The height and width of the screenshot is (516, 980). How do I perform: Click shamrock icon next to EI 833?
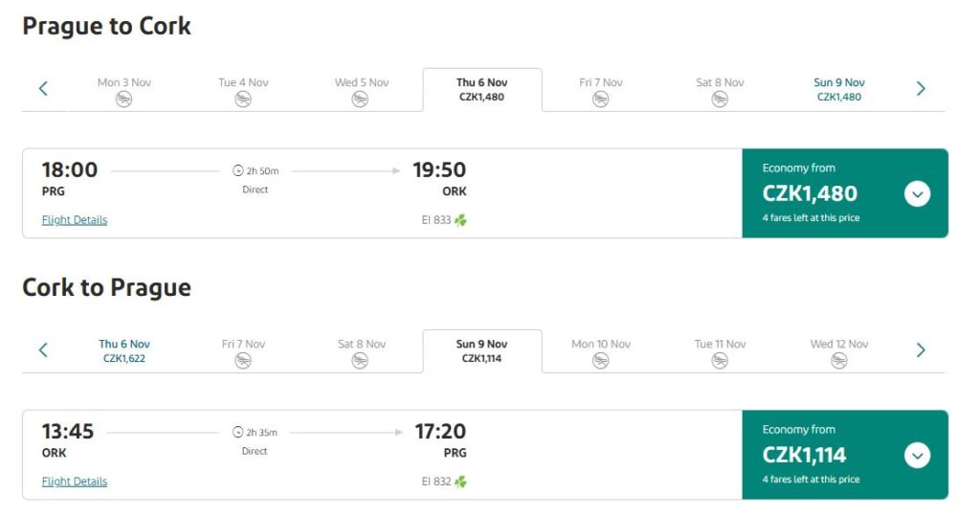coord(461,220)
